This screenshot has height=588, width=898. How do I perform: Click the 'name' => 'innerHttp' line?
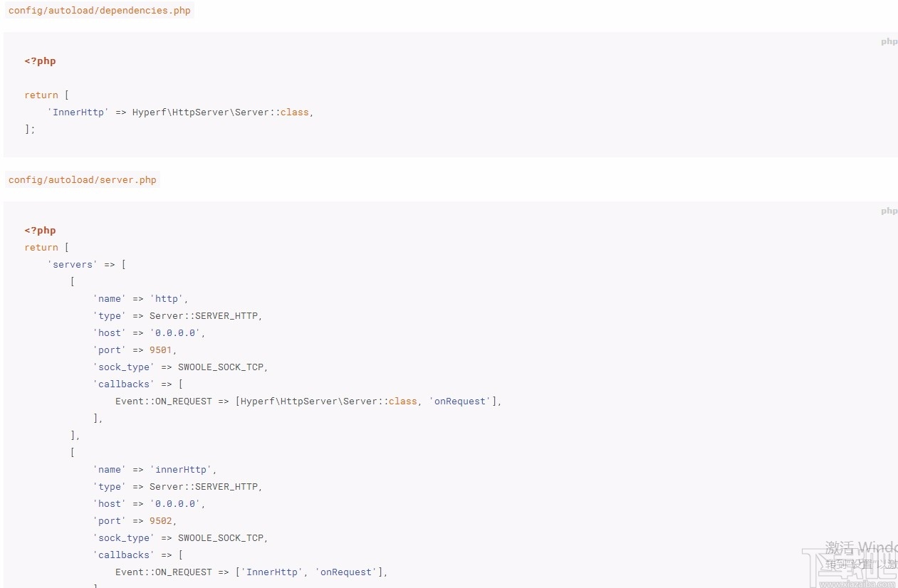[x=155, y=470]
